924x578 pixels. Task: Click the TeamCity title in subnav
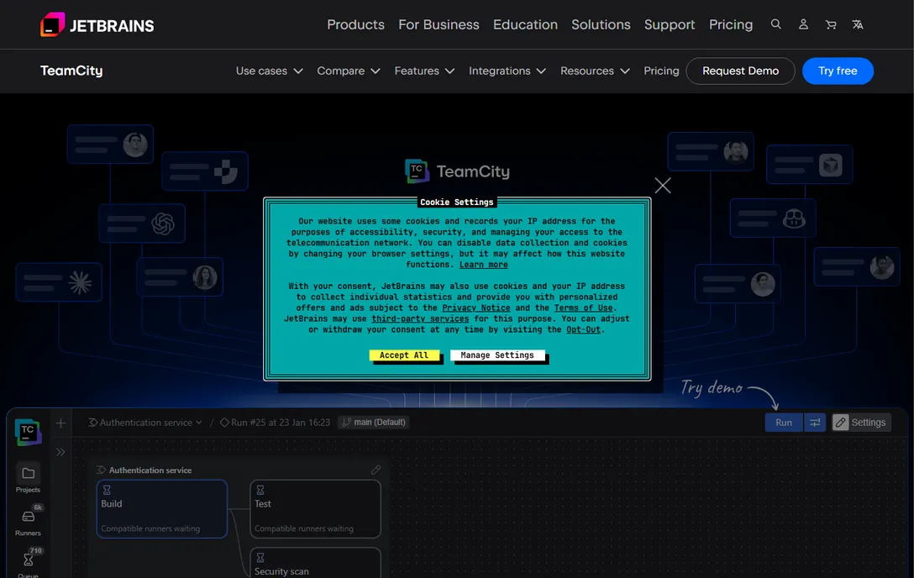tap(71, 71)
